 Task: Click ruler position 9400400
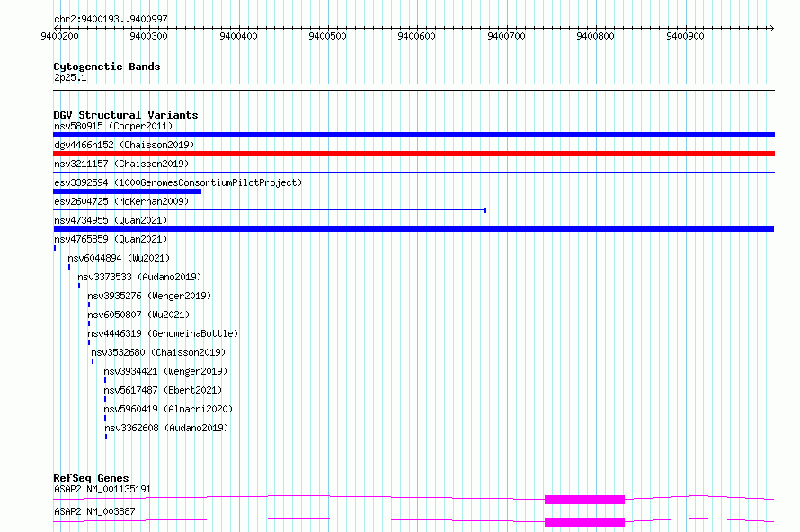(x=239, y=36)
